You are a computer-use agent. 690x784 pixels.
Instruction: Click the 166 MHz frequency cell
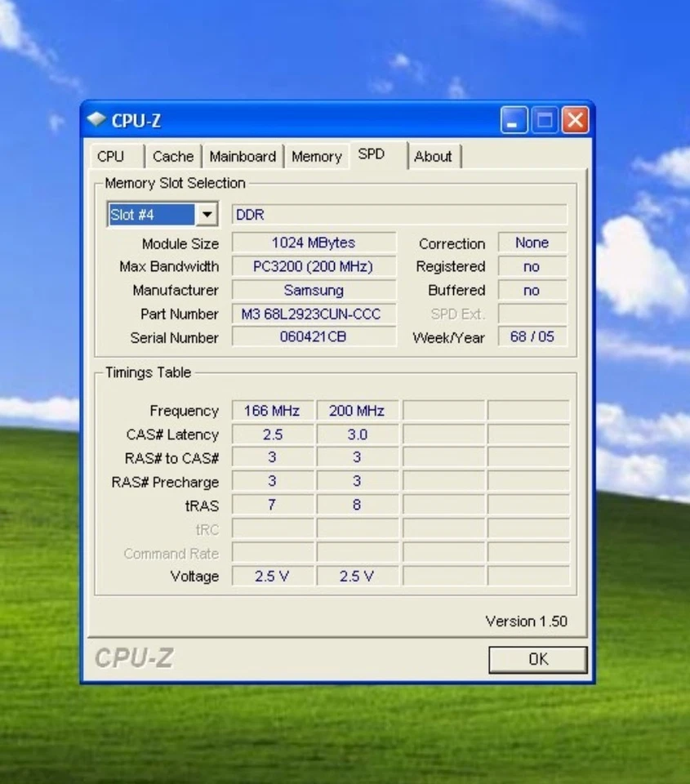(273, 410)
